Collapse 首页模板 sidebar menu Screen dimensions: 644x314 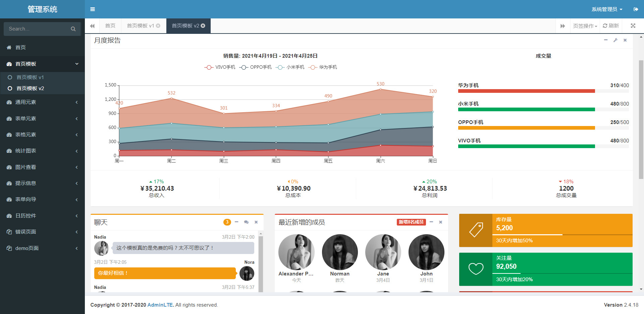(x=42, y=64)
